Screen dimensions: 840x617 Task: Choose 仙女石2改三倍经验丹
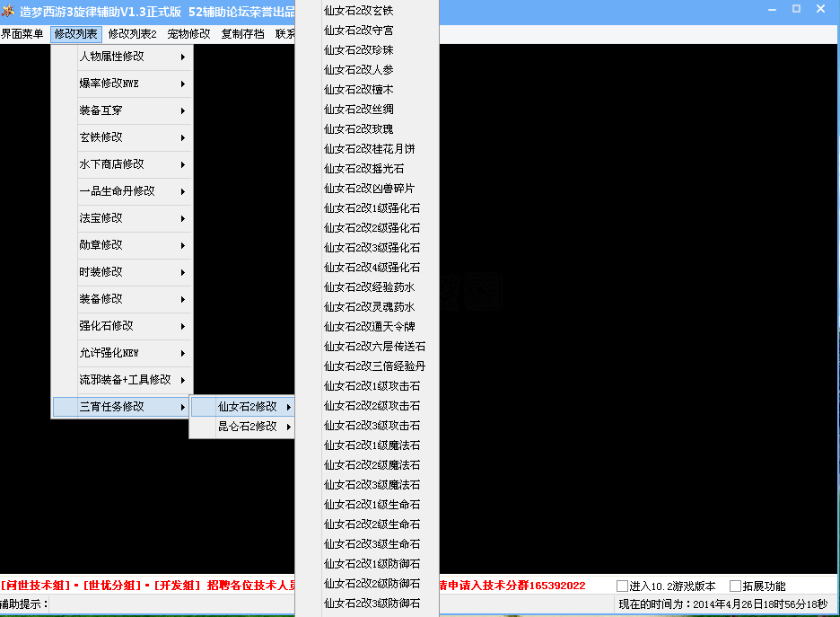367,366
